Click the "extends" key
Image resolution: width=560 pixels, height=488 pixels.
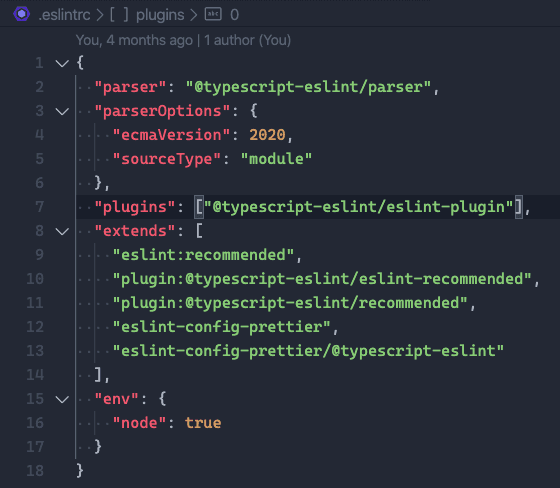(135, 231)
